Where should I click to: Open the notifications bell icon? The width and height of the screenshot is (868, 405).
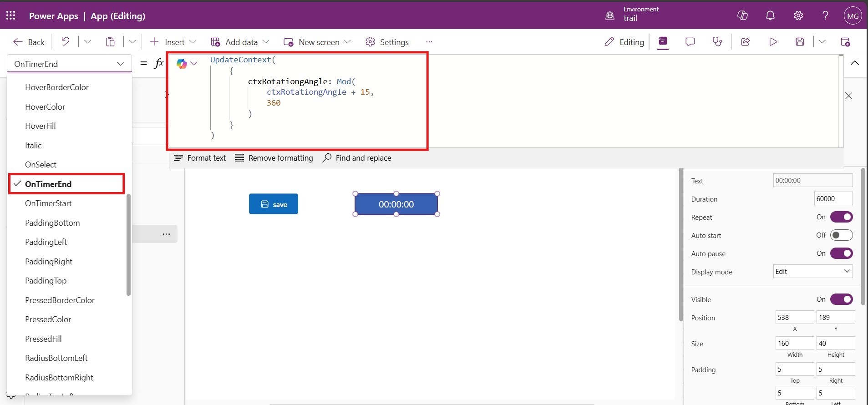770,15
